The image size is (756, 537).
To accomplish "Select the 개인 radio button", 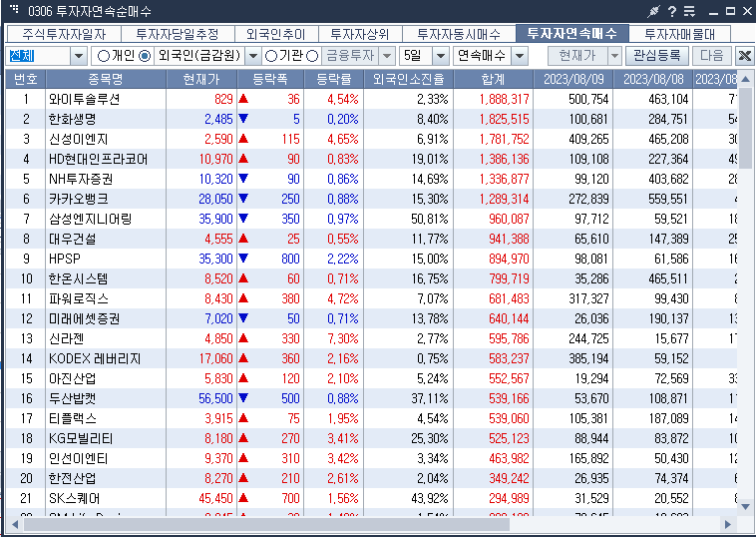I will 103,56.
